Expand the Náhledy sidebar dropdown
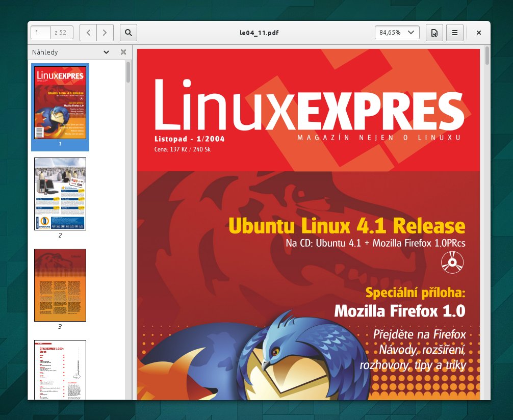513x420 pixels. 106,52
